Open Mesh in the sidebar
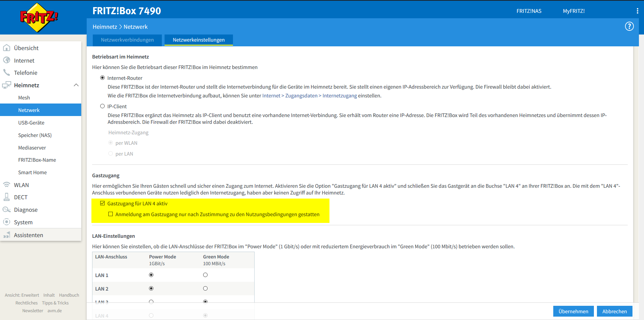 pyautogui.click(x=24, y=98)
